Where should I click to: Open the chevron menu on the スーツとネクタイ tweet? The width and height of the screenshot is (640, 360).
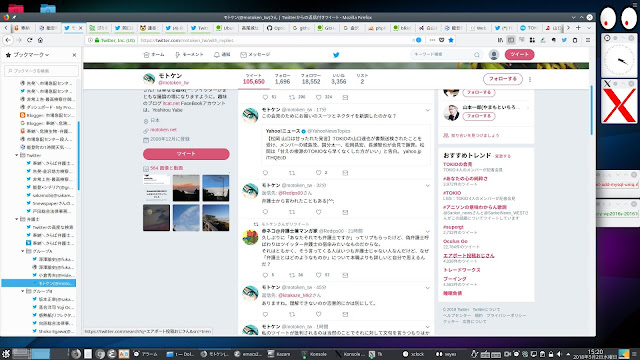pyautogui.click(x=427, y=110)
